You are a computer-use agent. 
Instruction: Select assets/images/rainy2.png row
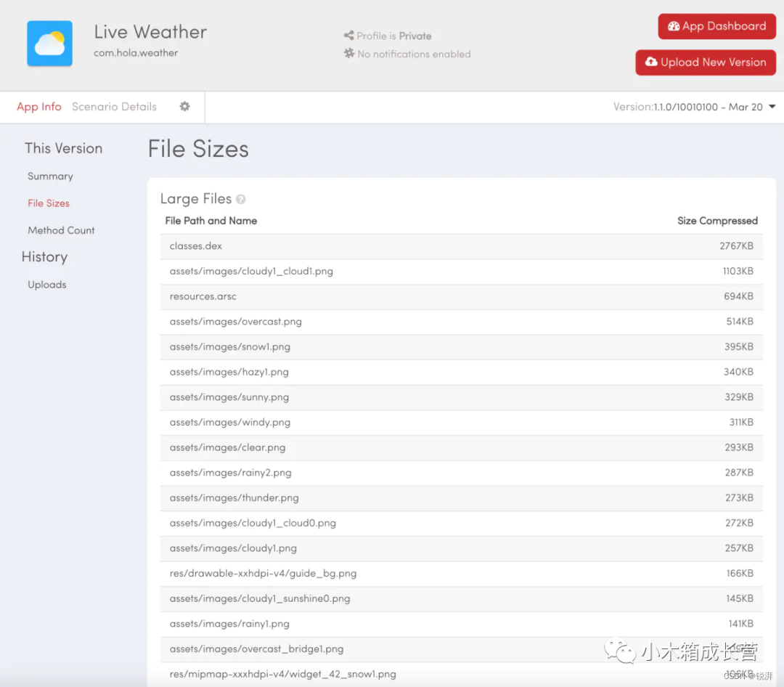tap(461, 473)
